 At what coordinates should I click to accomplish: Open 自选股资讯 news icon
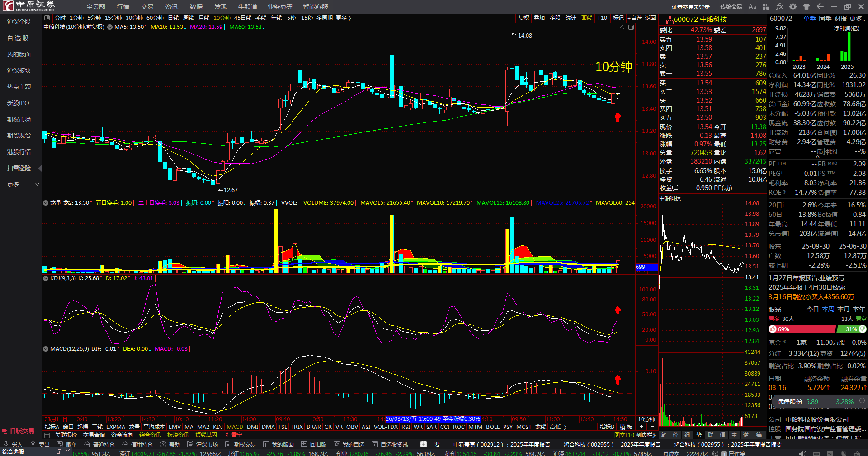pyautogui.click(x=375, y=444)
